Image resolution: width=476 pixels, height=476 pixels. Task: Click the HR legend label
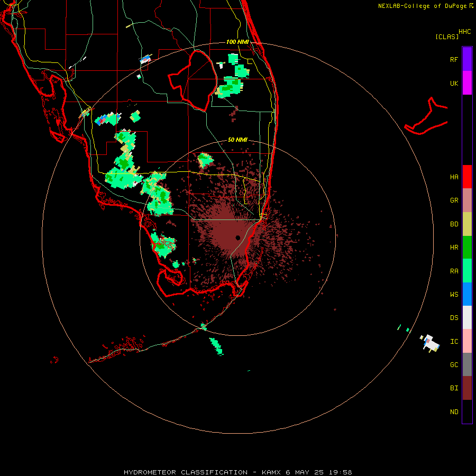click(x=454, y=248)
